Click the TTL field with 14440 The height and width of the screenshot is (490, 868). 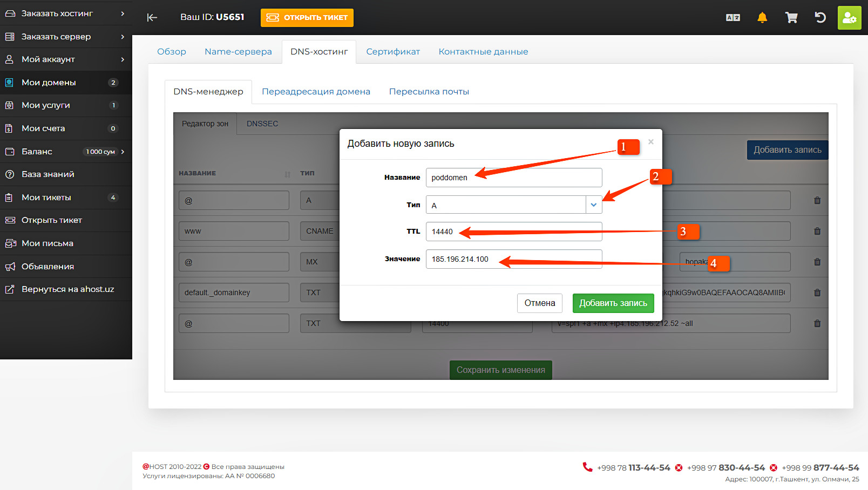point(514,232)
